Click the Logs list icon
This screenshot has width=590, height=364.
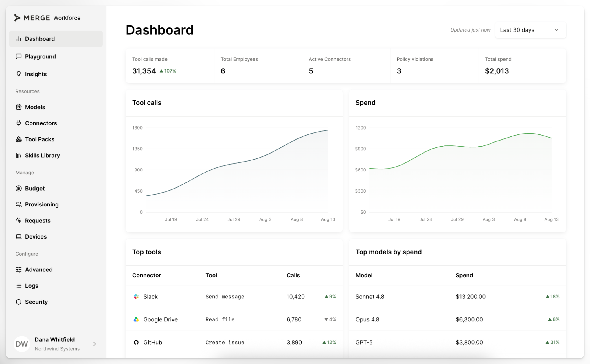pos(19,286)
